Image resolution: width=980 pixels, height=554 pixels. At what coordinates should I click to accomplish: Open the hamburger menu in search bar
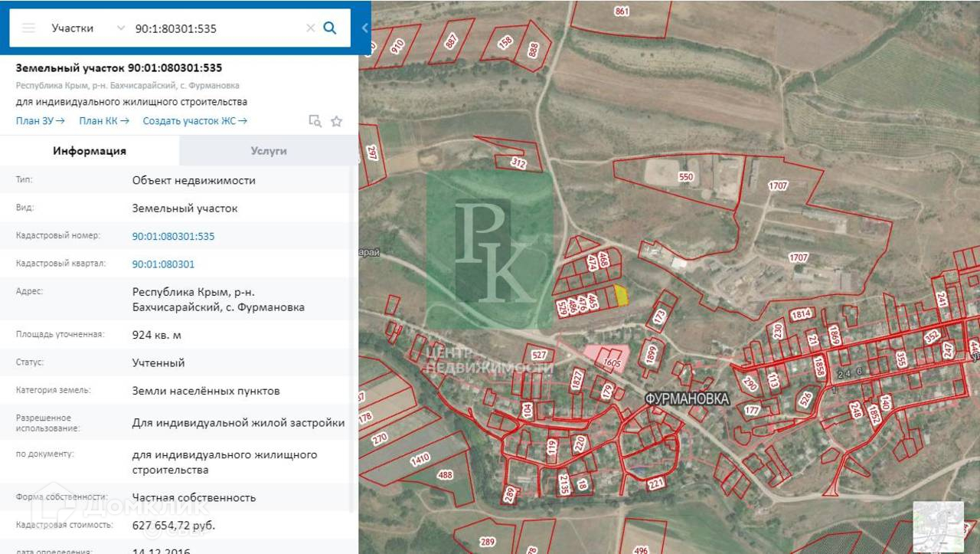pos(28,28)
